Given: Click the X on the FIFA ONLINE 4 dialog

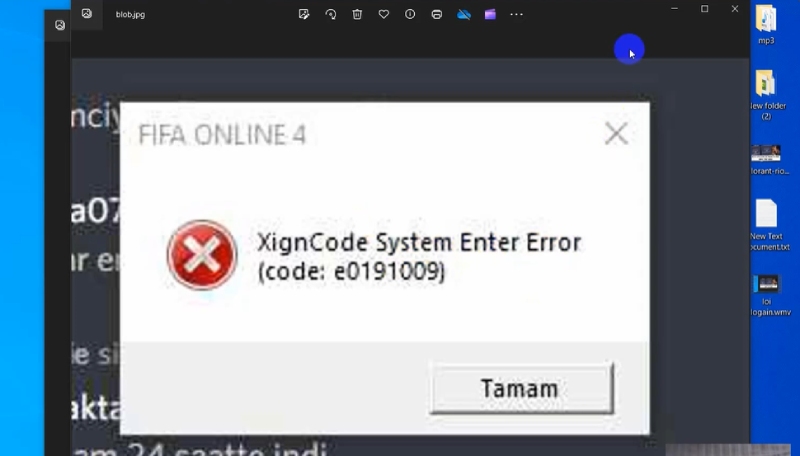Looking at the screenshot, I should pyautogui.click(x=616, y=134).
